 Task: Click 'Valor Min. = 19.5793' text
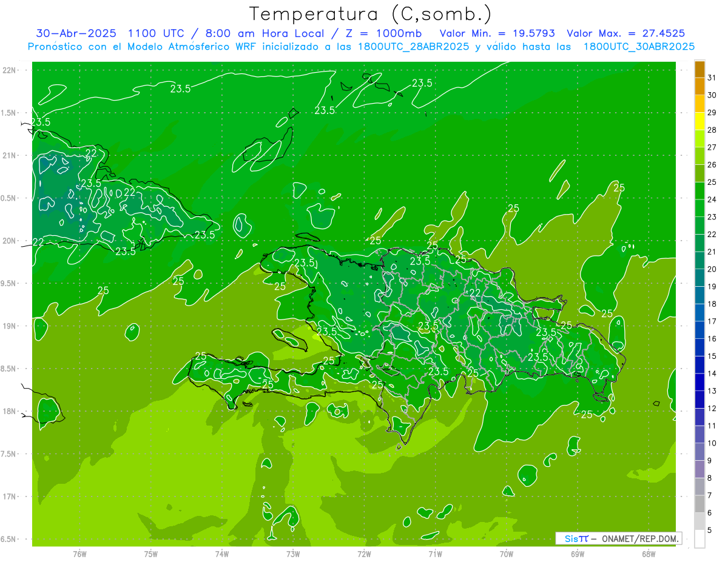coord(497,33)
